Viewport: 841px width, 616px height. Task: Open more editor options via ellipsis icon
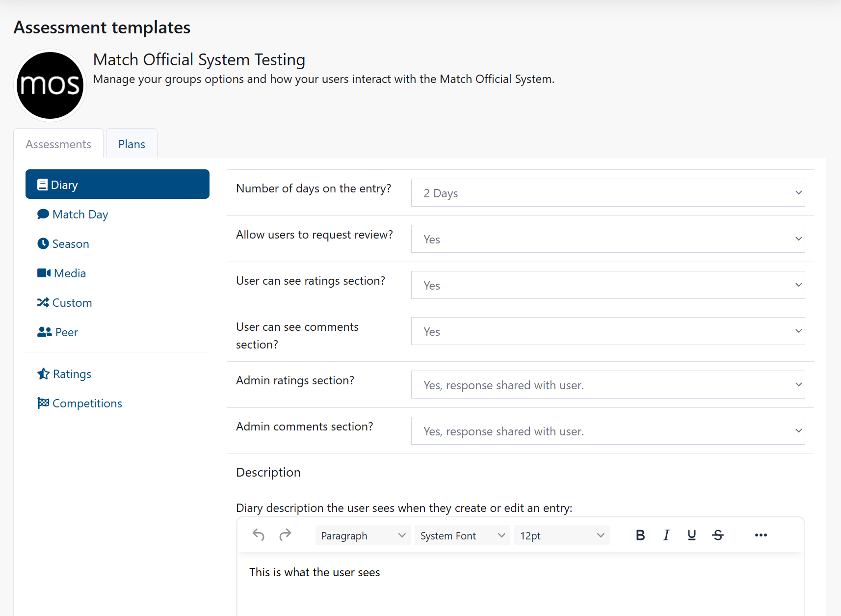pyautogui.click(x=761, y=535)
